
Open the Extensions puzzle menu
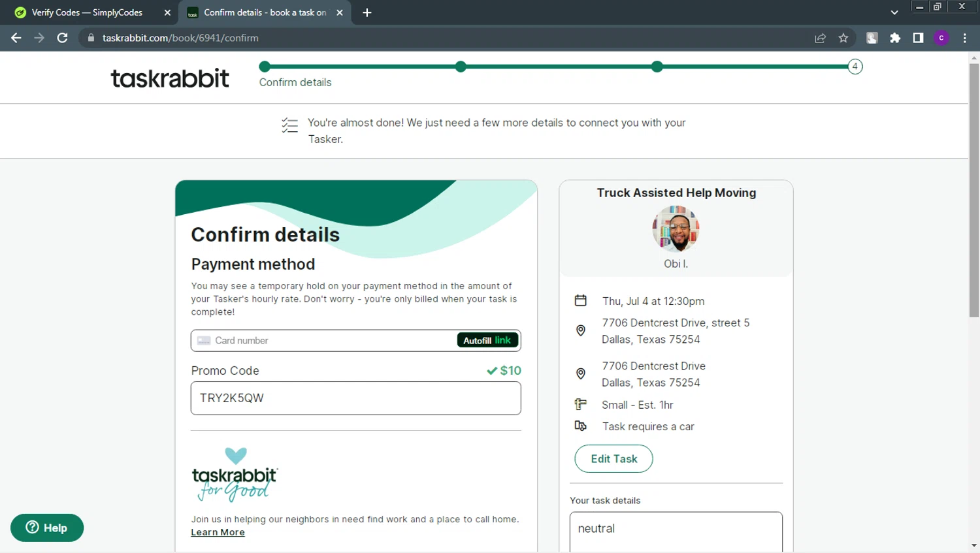tap(895, 38)
